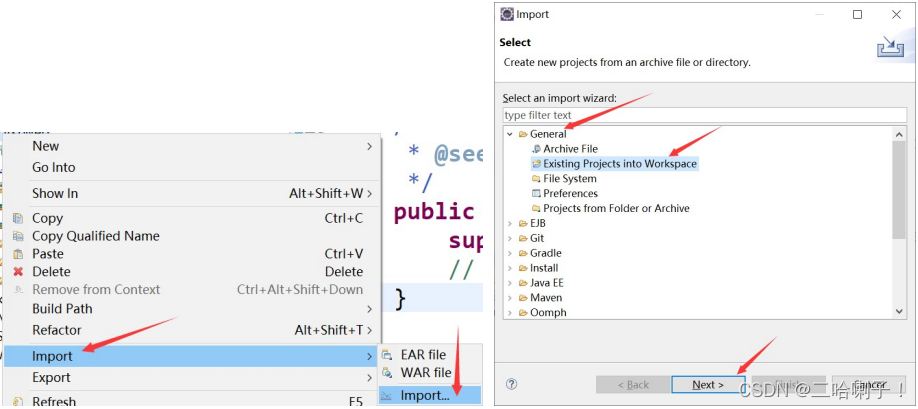This screenshot has width=918, height=409.
Task: Maximize the Import dialog
Action: pos(857,15)
